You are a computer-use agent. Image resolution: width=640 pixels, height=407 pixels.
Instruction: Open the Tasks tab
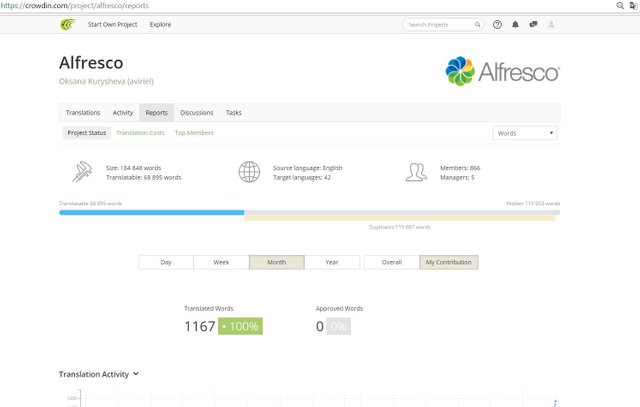pyautogui.click(x=234, y=113)
